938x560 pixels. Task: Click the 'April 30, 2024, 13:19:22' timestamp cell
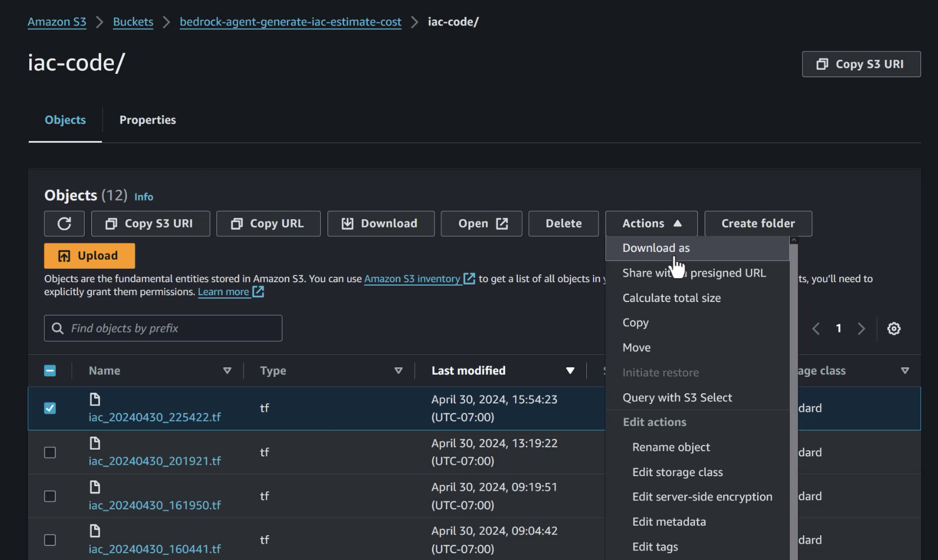tap(494, 452)
